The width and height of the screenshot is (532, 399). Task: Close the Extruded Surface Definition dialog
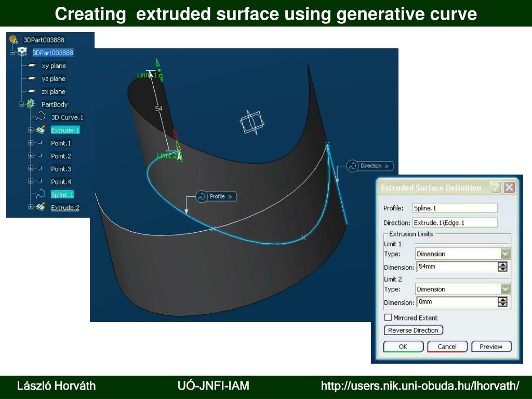509,187
